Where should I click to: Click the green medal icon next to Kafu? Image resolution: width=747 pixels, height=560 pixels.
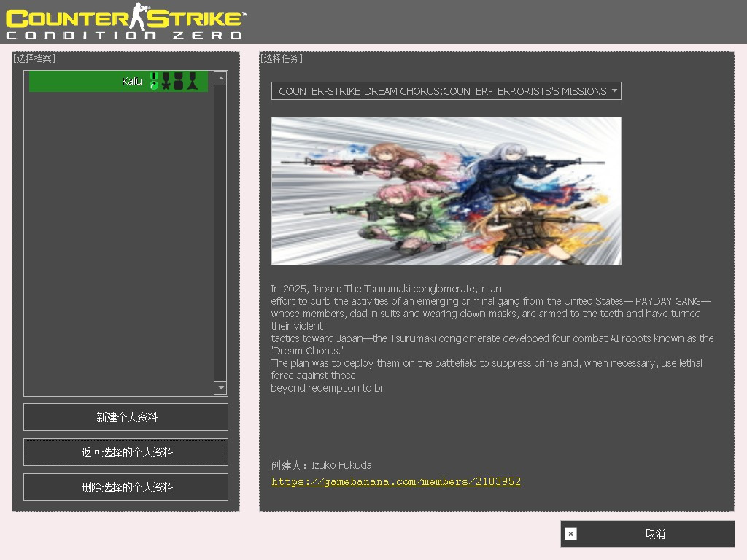(x=154, y=81)
